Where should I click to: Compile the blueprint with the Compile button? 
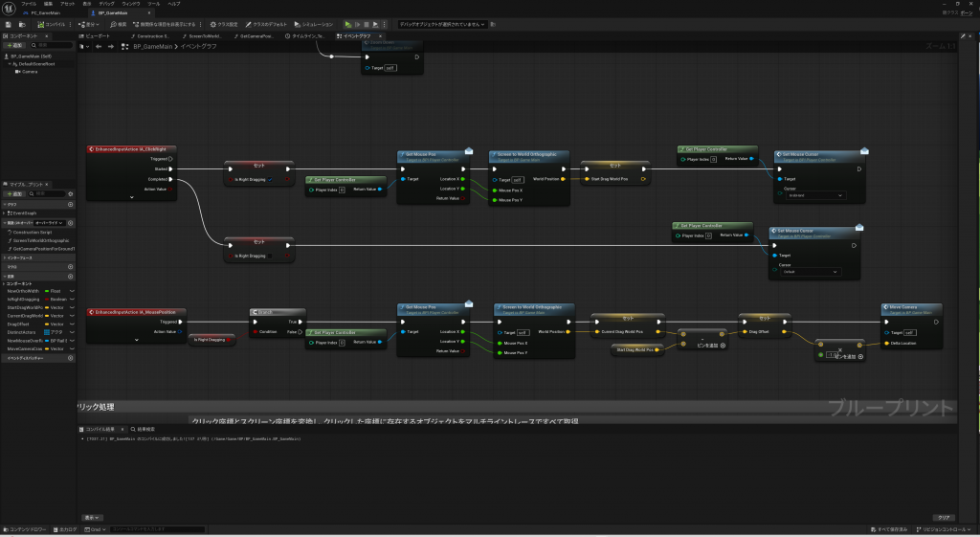[52, 24]
